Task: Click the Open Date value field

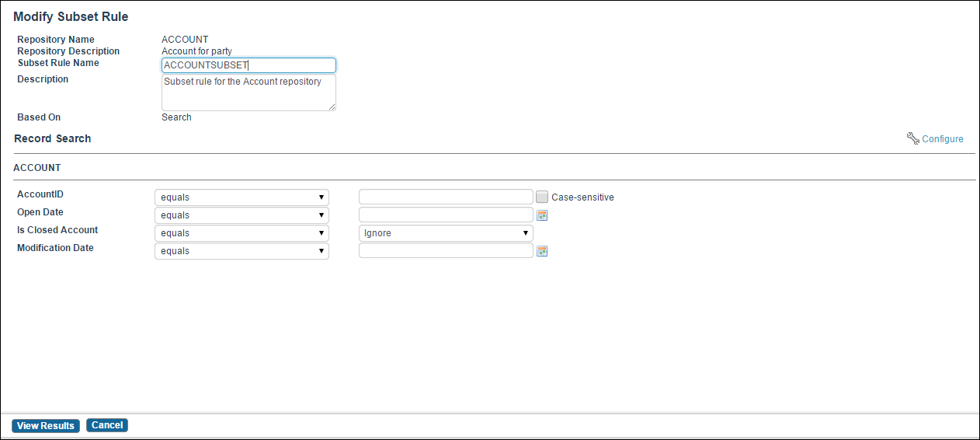Action: tap(446, 215)
